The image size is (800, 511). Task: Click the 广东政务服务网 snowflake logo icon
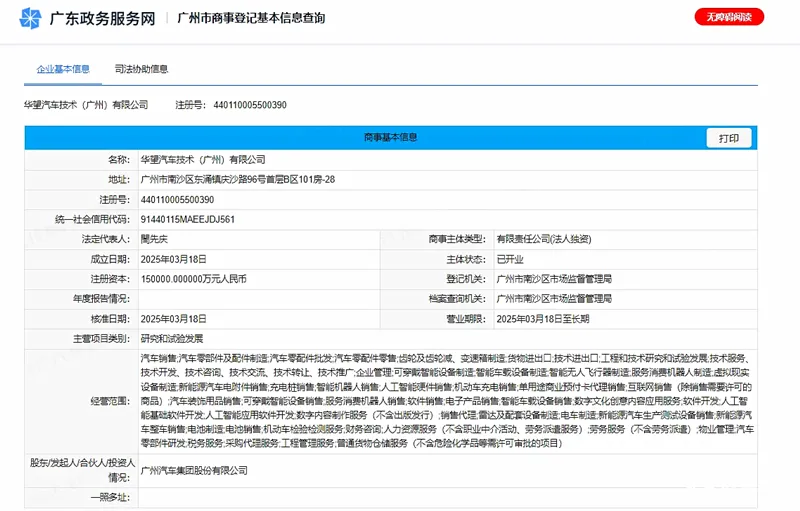coord(30,18)
